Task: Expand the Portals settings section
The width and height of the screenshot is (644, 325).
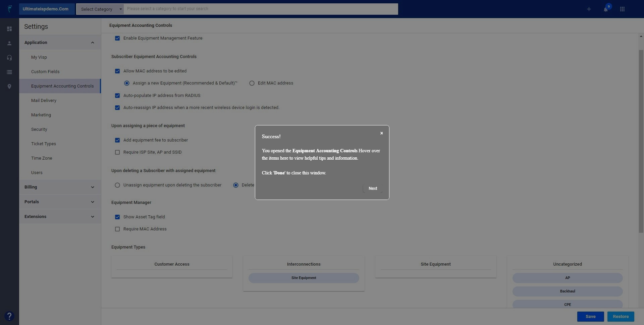Action: (60, 202)
